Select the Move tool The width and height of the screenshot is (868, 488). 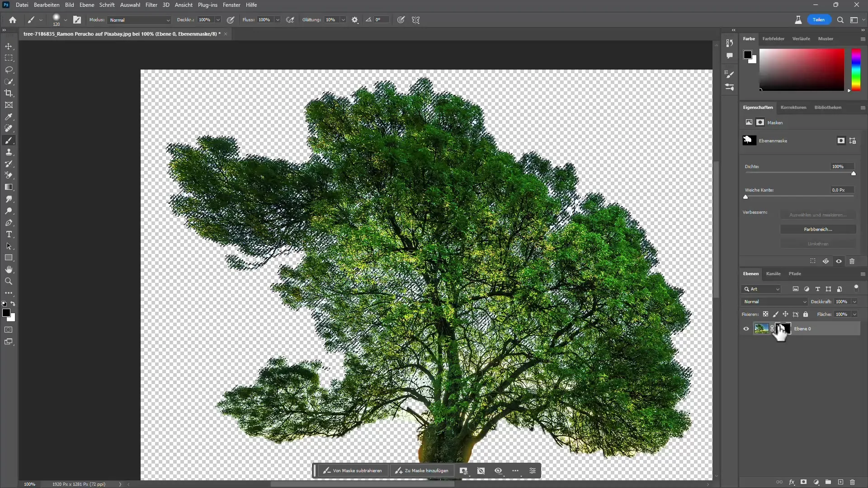pos(9,46)
